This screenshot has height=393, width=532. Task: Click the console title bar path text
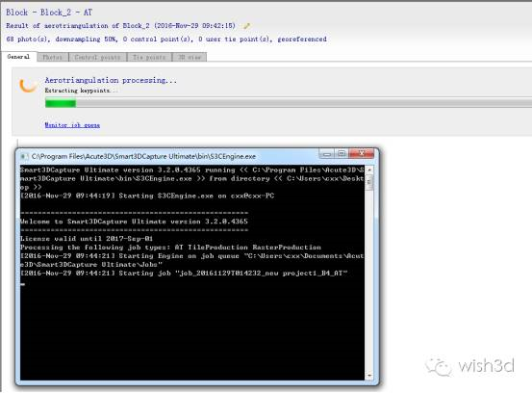[143, 157]
